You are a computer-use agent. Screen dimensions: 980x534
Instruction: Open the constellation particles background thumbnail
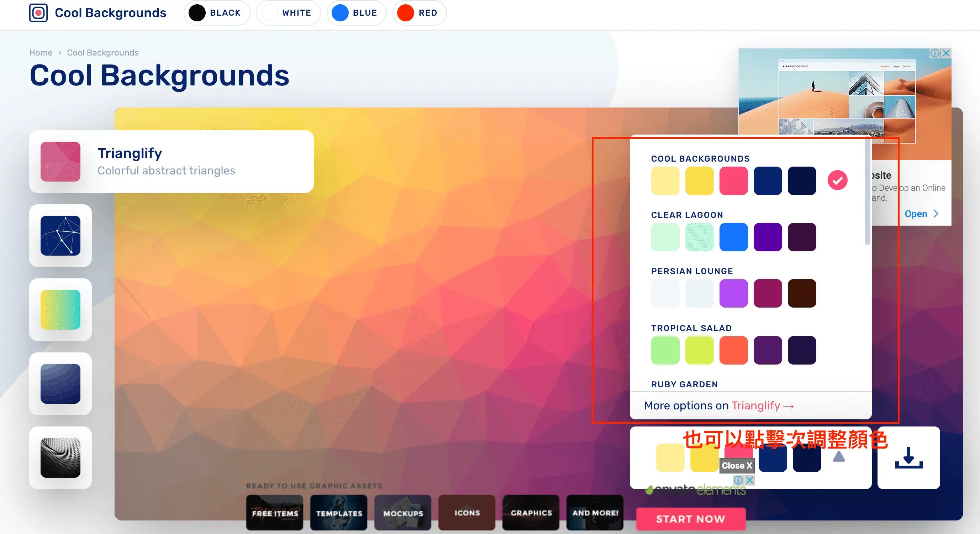pyautogui.click(x=60, y=236)
